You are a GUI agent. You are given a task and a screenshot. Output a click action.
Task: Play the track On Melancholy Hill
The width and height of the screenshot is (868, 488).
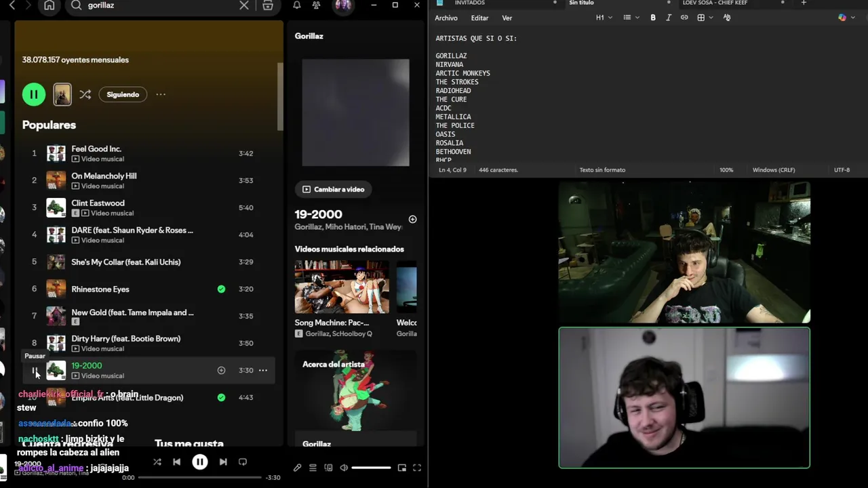(x=147, y=180)
